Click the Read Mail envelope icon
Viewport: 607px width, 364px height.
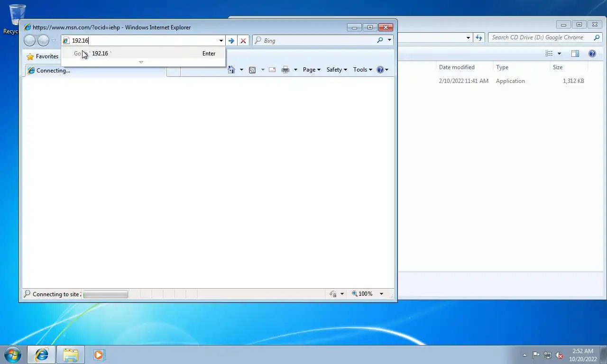pos(272,70)
